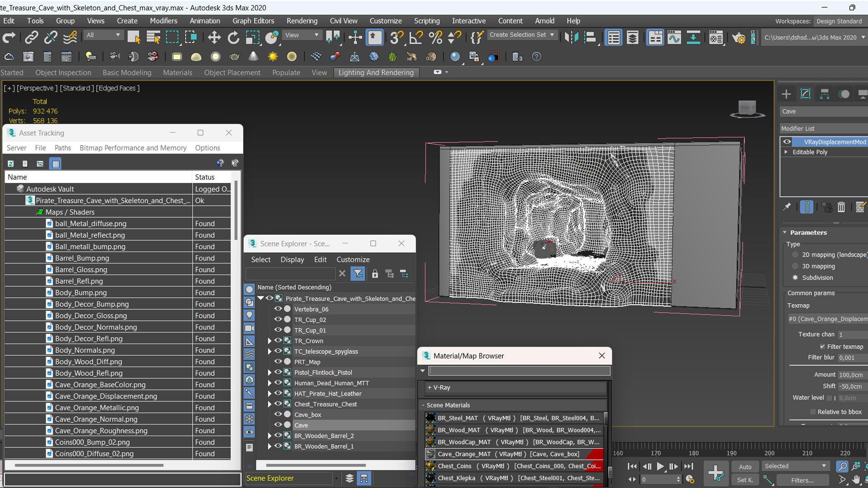Expand the Editable Poly modifier
The height and width of the screenshot is (488, 868).
(786, 152)
